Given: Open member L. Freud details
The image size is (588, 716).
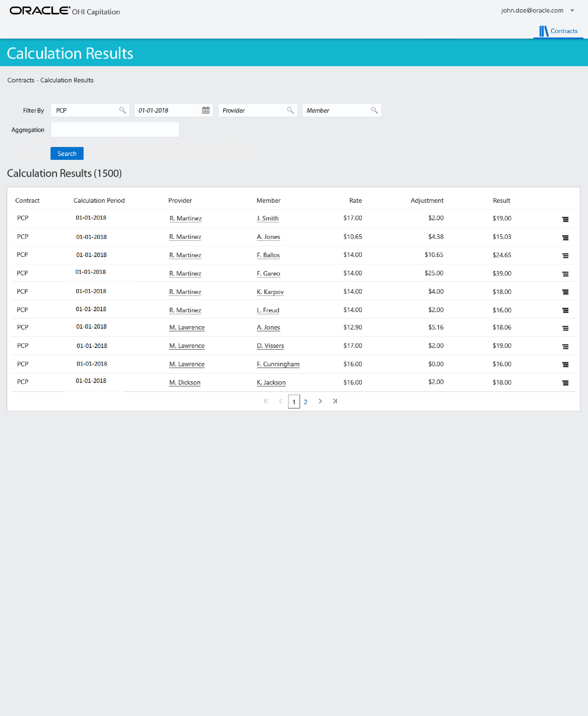Looking at the screenshot, I should click(x=268, y=310).
